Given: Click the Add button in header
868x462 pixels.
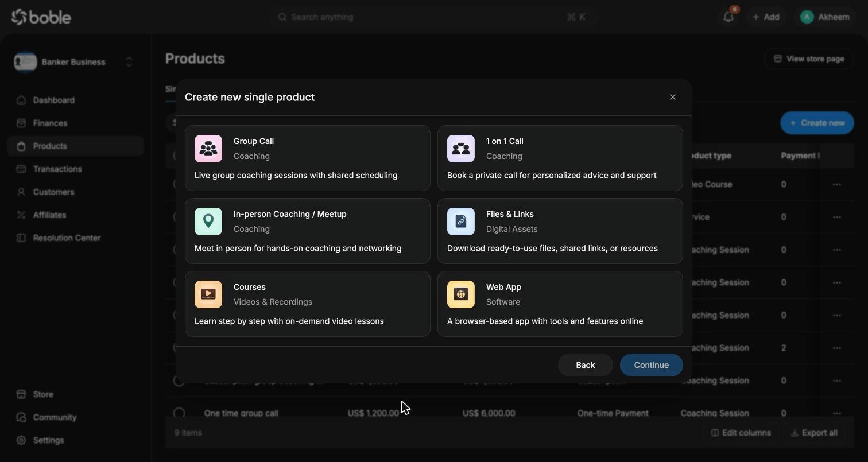Looking at the screenshot, I should point(766,17).
